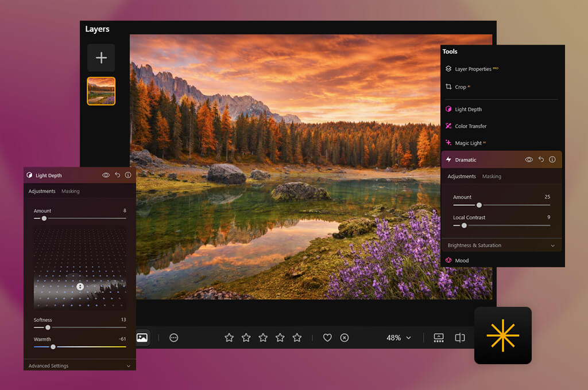Click the Dramatic Amount value 25
The width and height of the screenshot is (588, 390).
(x=547, y=197)
